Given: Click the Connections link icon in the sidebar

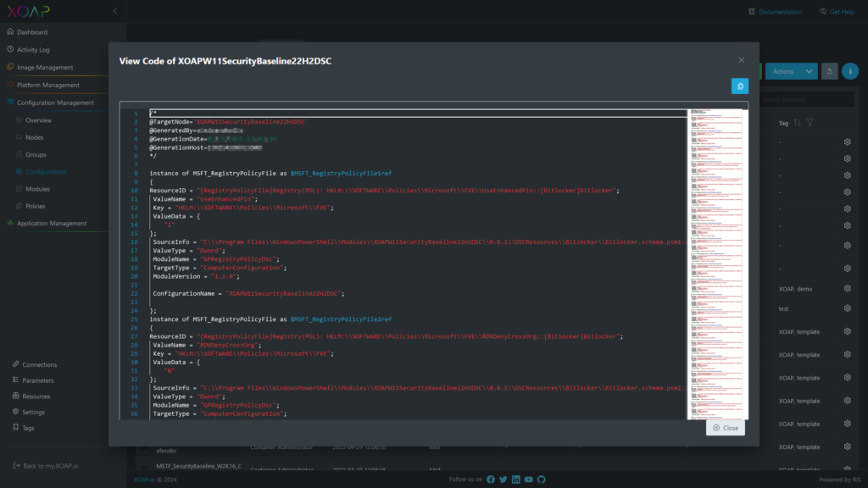Looking at the screenshot, I should tap(15, 364).
